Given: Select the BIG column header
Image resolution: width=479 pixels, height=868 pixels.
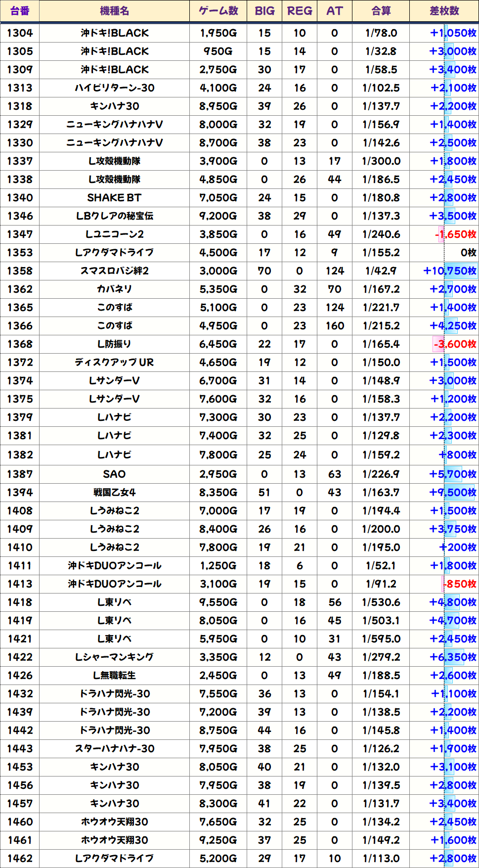Looking at the screenshot, I should [x=264, y=11].
